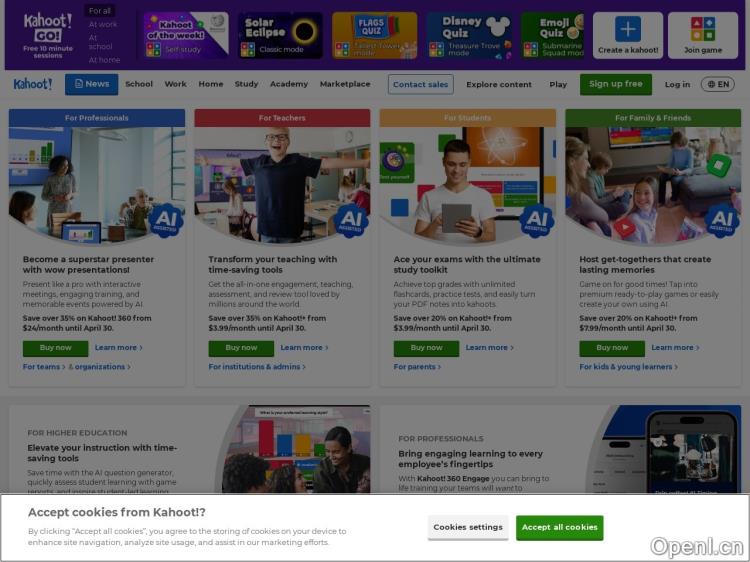The width and height of the screenshot is (750, 562).
Task: Click the Sign up free button
Action: point(616,84)
